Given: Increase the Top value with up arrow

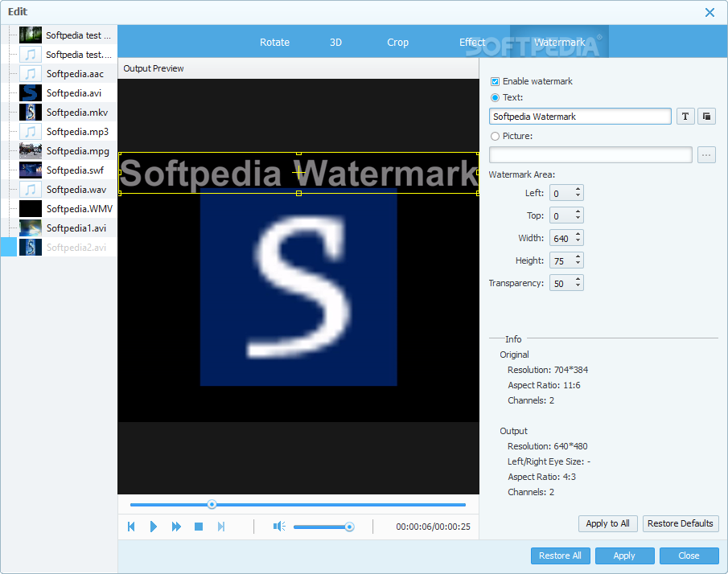Looking at the screenshot, I should pyautogui.click(x=578, y=211).
